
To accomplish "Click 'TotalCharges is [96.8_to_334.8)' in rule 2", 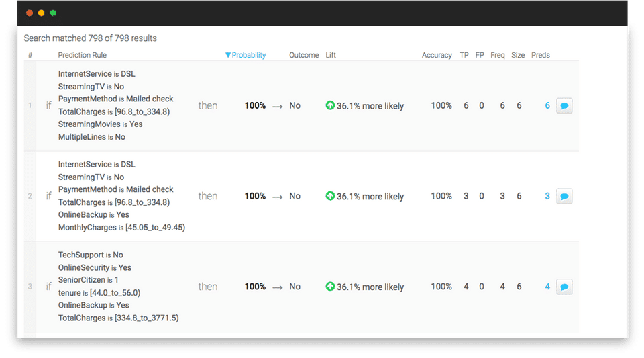I will pos(114,202).
